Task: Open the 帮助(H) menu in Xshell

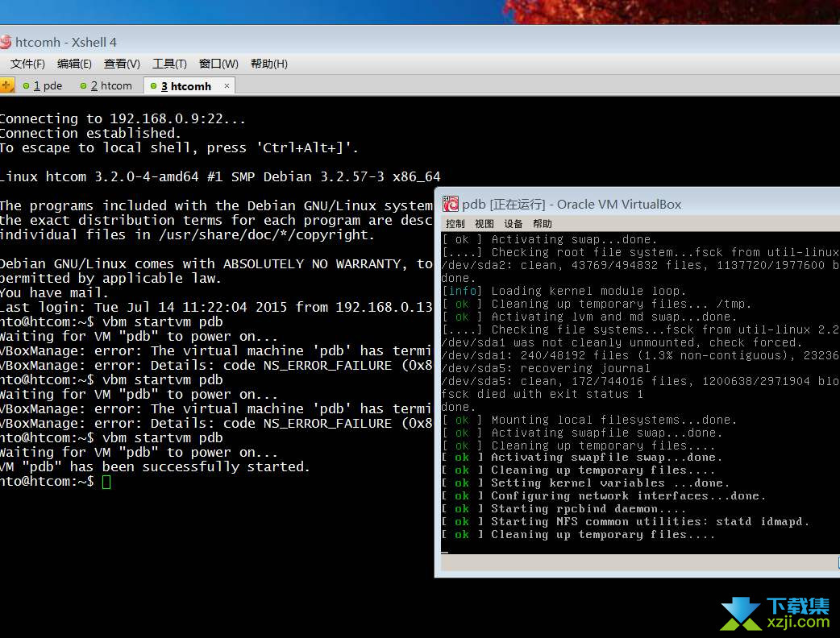Action: [x=269, y=64]
